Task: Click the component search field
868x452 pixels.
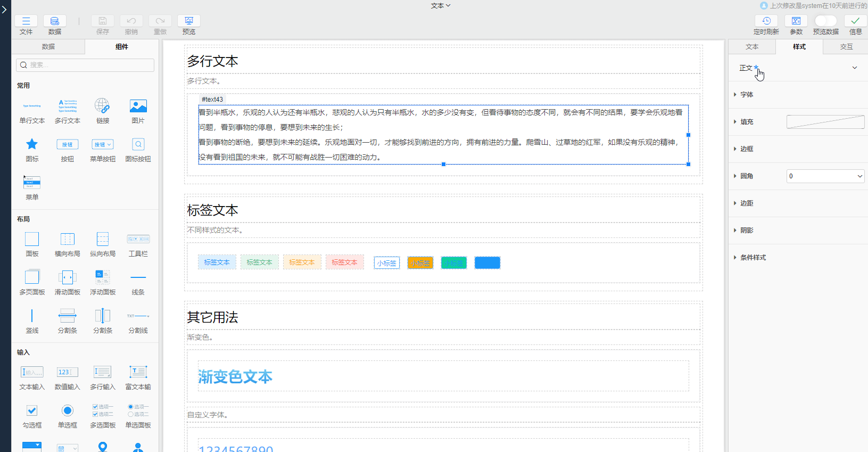Action: click(x=85, y=65)
